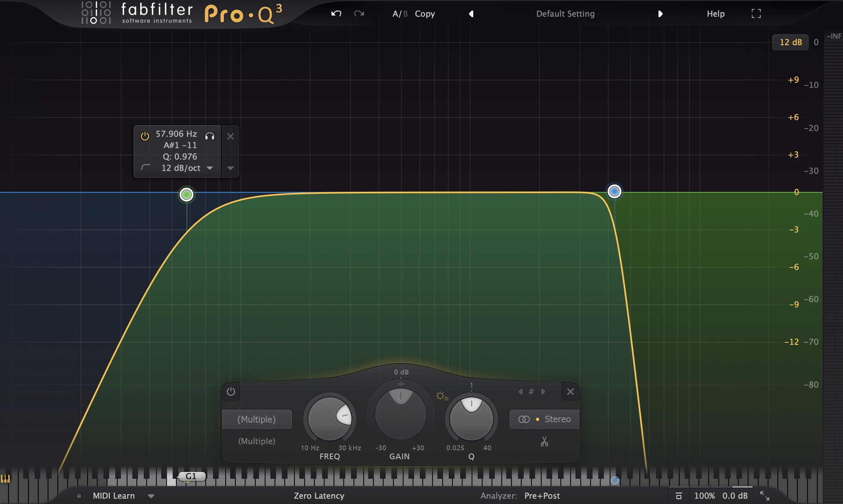Image resolution: width=843 pixels, height=504 pixels.
Task: Click the GAIN label 0 dB readout
Action: tap(401, 372)
